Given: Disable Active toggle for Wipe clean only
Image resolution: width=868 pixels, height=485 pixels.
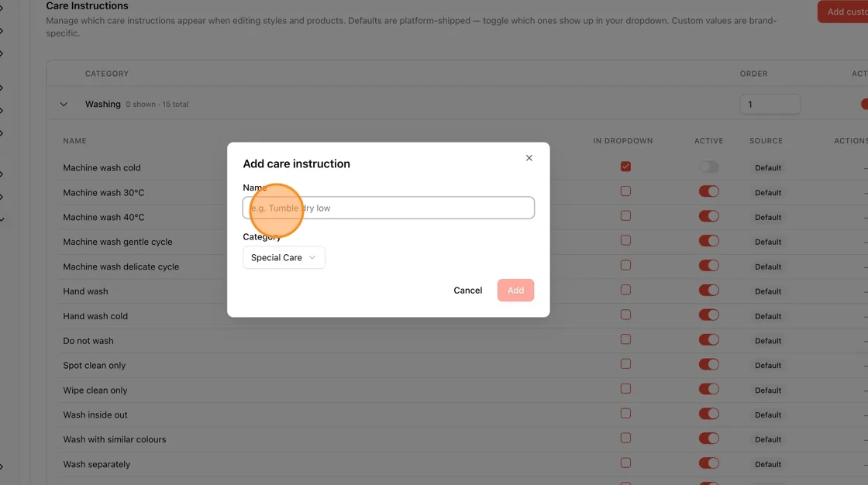Looking at the screenshot, I should pyautogui.click(x=708, y=389).
